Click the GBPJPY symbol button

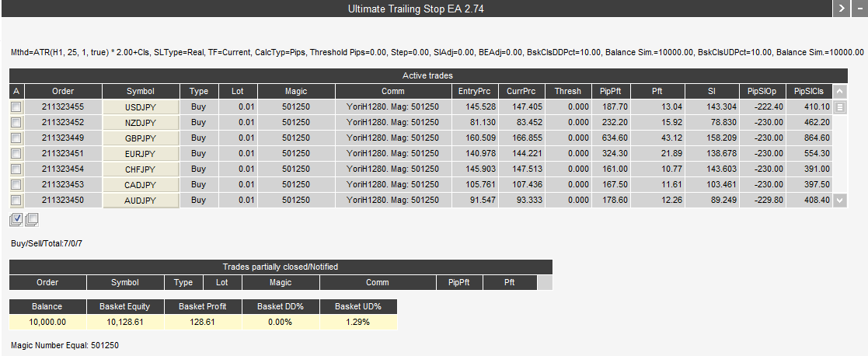[x=141, y=138]
